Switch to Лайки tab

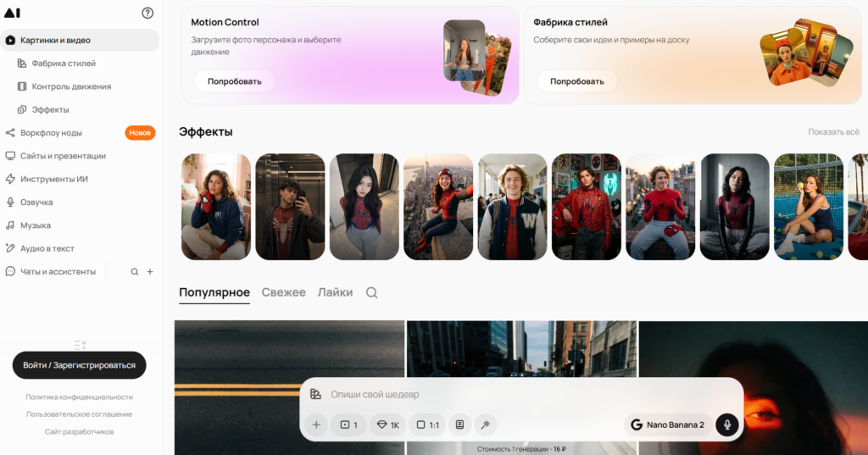(335, 292)
